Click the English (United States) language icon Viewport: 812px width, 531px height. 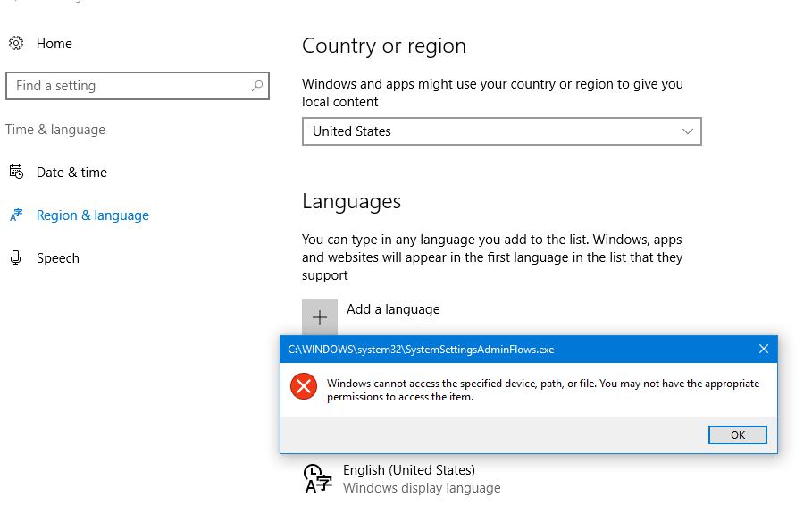point(317,478)
